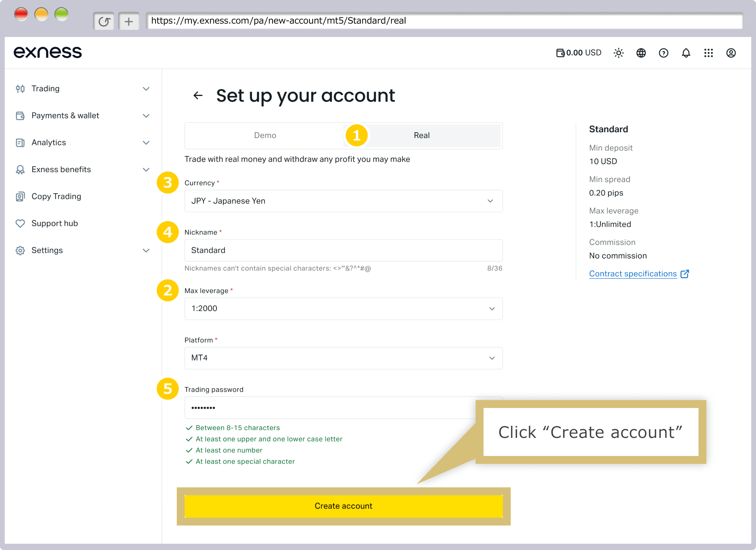
Task: Click the back arrow beside the heading
Action: [x=198, y=95]
